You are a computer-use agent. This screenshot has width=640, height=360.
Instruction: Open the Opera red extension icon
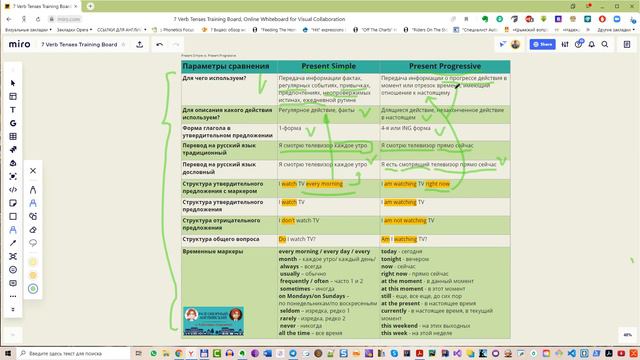(602, 19)
